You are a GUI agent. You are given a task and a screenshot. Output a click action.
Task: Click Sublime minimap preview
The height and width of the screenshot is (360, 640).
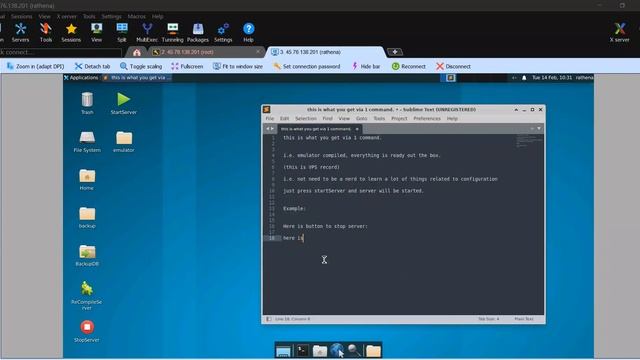pyautogui.click(x=529, y=141)
